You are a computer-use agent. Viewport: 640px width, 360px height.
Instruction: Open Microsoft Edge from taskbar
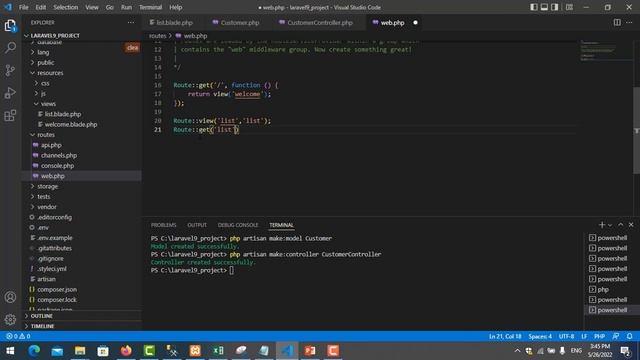tap(34, 351)
